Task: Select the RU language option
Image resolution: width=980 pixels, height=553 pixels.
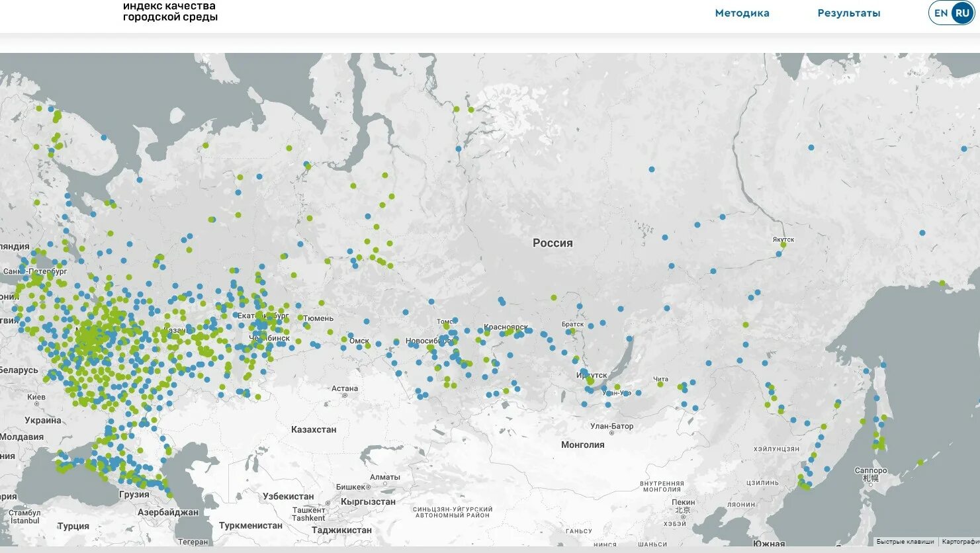Action: (x=962, y=13)
